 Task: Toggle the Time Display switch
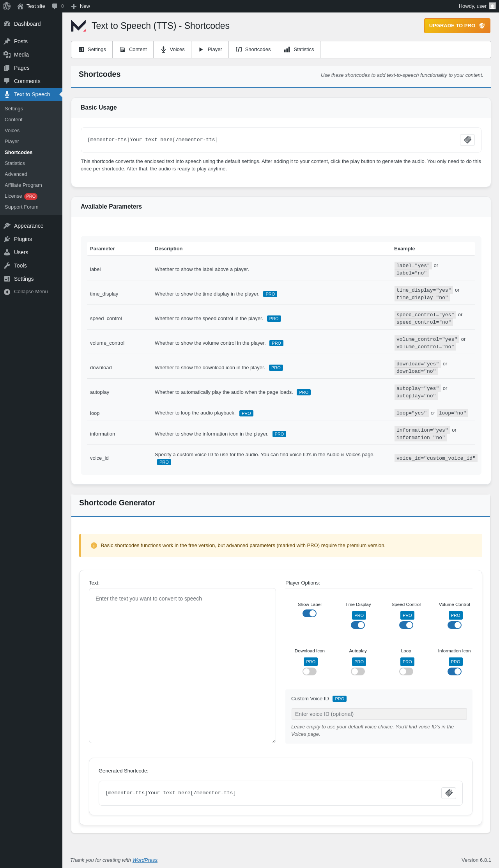coord(358,625)
